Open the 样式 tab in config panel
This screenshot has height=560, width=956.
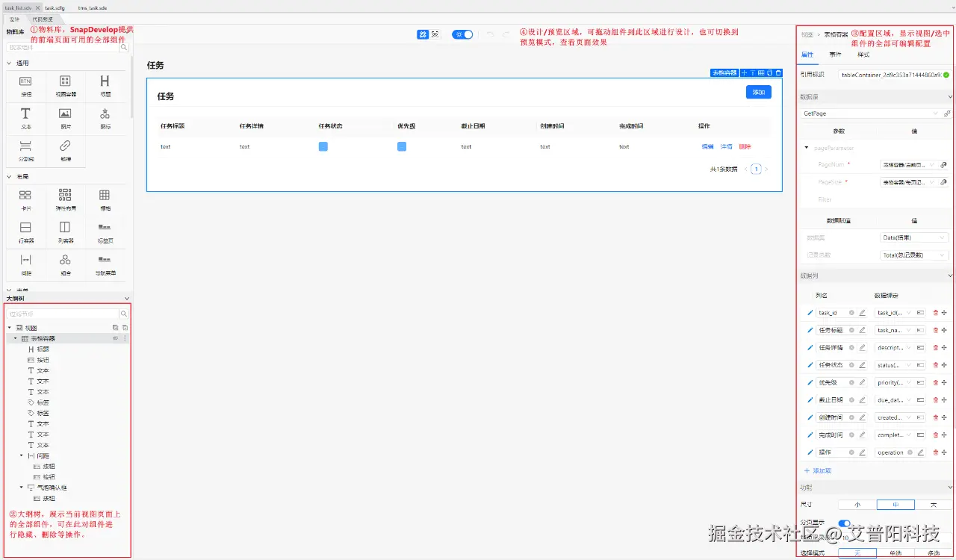point(863,55)
